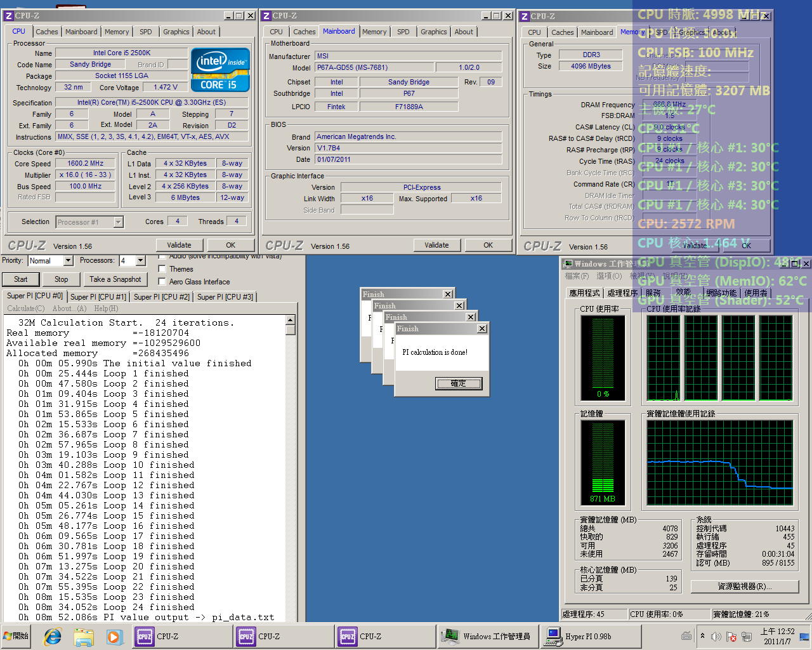812x650 pixels.
Task: Click Validate in CPU-Z Core i5 window
Action: pyautogui.click(x=179, y=245)
